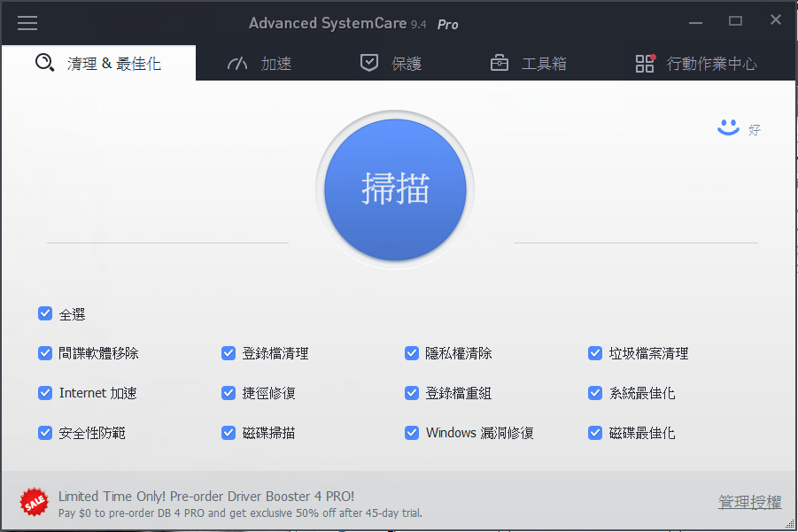Maximize the Advanced SystemCare window
798x532 pixels.
tap(735, 21)
